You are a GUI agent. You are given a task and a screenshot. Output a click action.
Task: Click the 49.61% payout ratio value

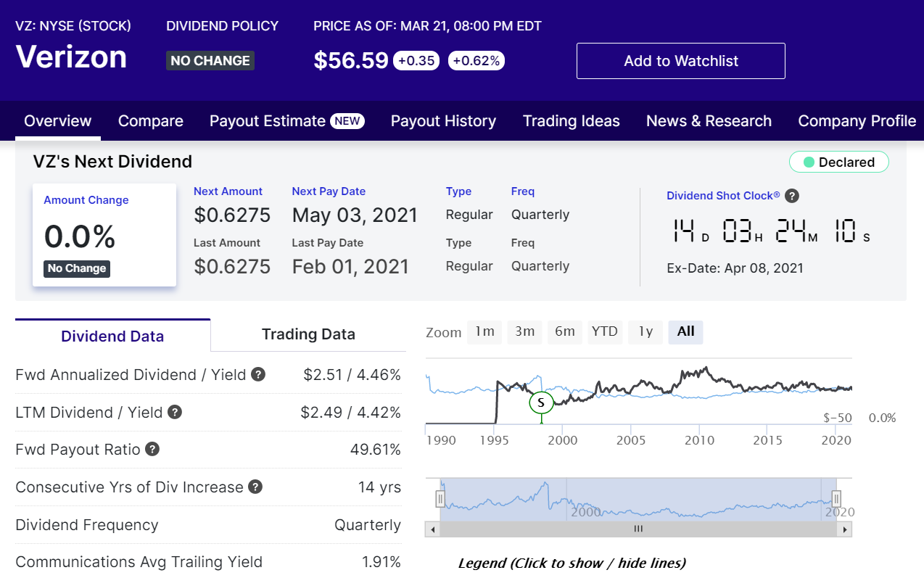tap(375, 450)
